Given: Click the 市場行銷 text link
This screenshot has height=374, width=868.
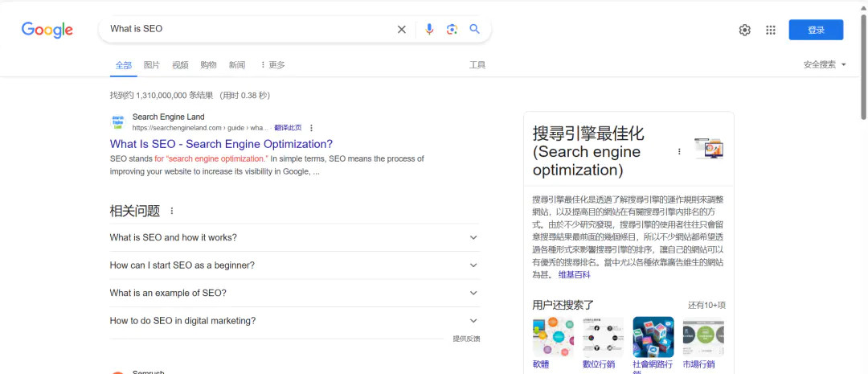Looking at the screenshot, I should click(698, 364).
